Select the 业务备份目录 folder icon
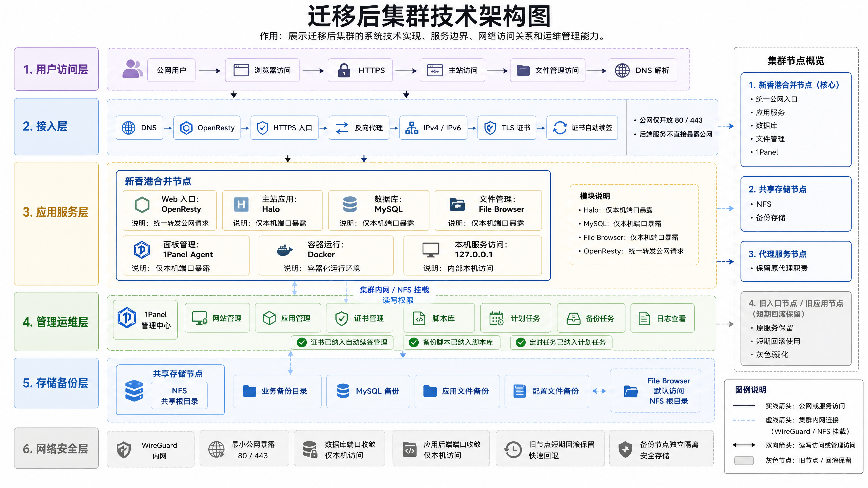This screenshot has width=868, height=488. [249, 391]
